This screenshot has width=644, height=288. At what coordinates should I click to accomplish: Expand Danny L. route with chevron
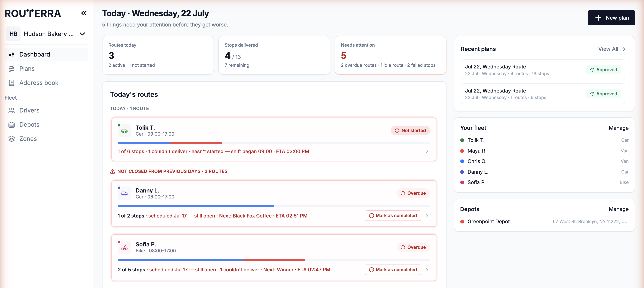[427, 215]
